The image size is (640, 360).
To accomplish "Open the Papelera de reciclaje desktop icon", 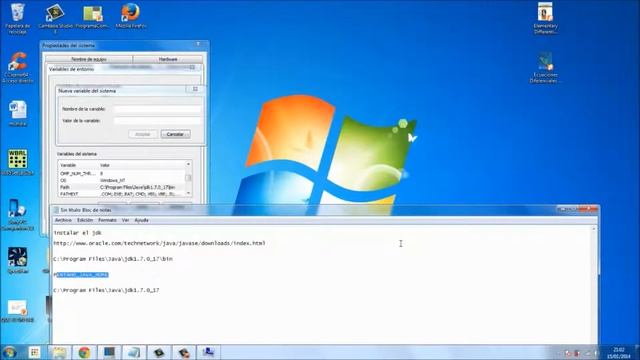I will tap(17, 18).
